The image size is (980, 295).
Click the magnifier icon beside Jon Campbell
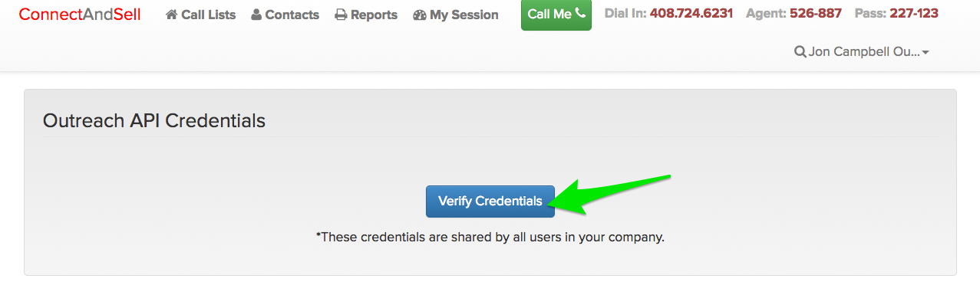800,52
